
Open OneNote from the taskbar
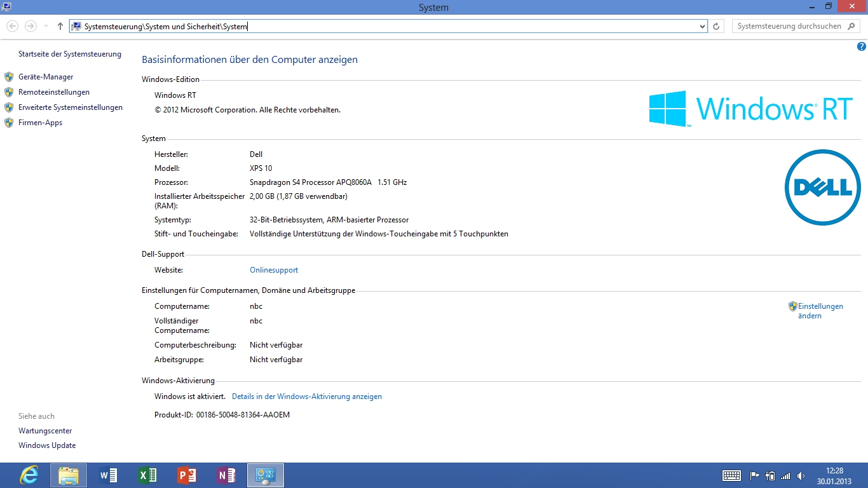pos(226,475)
